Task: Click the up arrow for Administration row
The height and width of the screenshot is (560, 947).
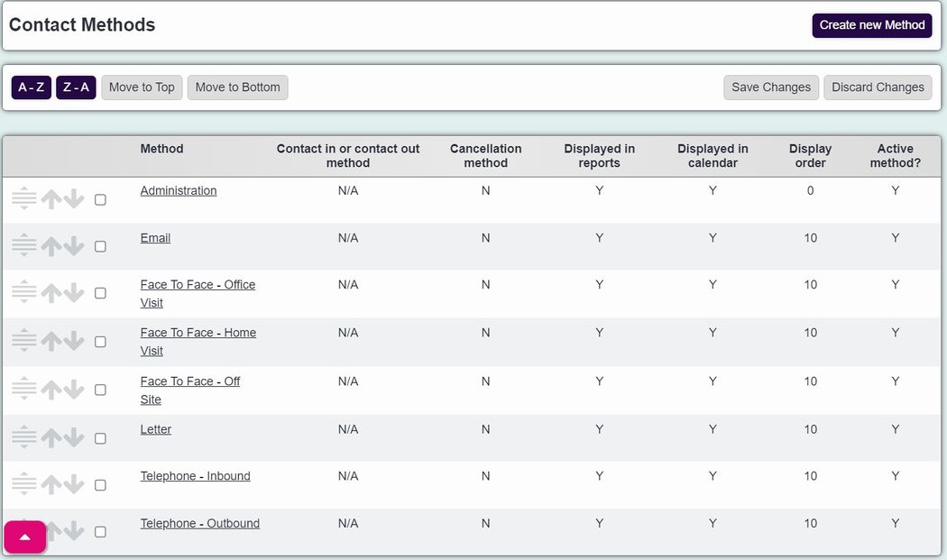Action: (51, 198)
